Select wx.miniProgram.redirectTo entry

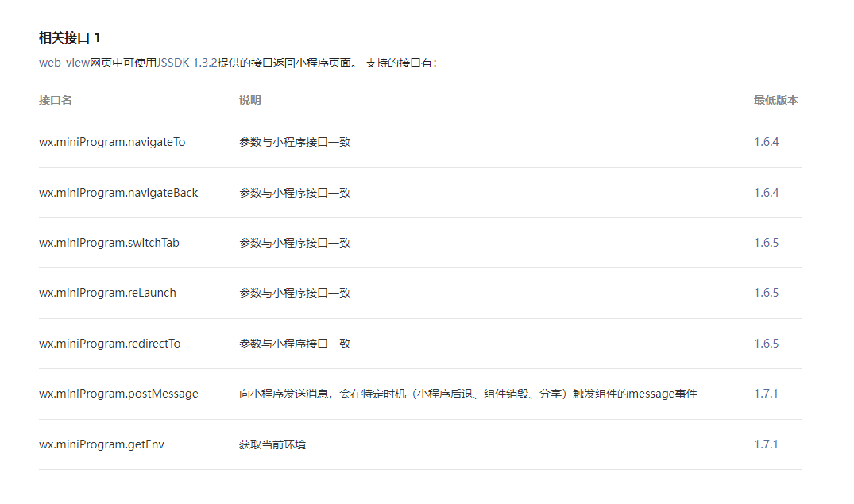pyautogui.click(x=109, y=344)
